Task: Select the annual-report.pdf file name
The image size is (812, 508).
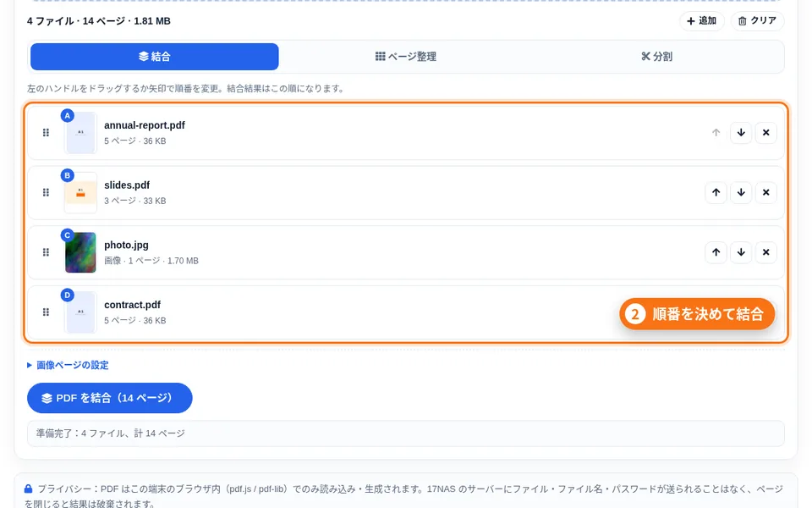Action: tap(145, 125)
